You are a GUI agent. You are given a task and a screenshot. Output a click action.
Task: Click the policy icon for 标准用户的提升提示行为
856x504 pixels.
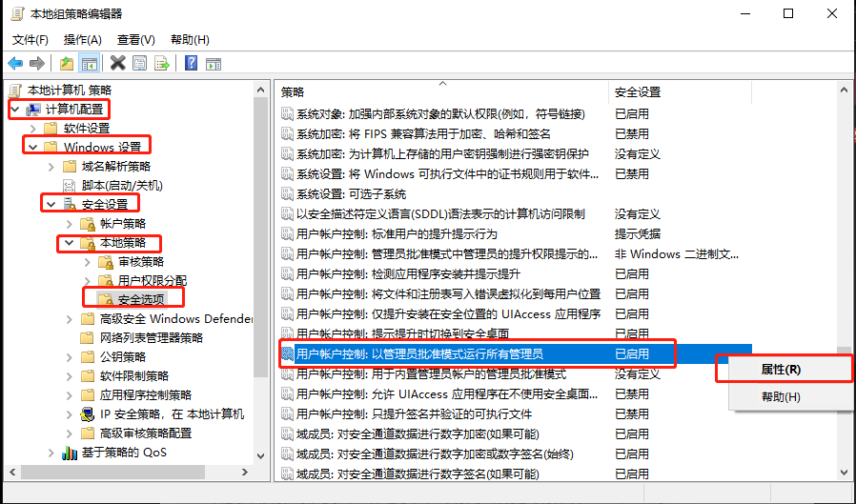(x=287, y=234)
